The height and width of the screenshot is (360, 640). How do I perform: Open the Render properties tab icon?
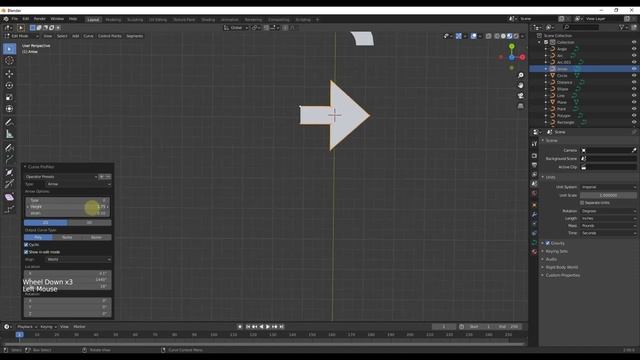pos(534,156)
